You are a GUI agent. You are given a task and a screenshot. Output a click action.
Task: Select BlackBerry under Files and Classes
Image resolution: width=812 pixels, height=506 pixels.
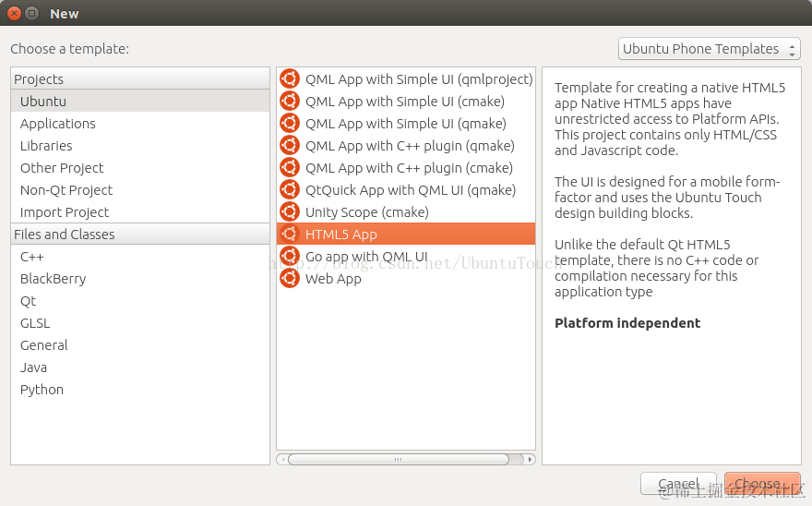point(140,279)
